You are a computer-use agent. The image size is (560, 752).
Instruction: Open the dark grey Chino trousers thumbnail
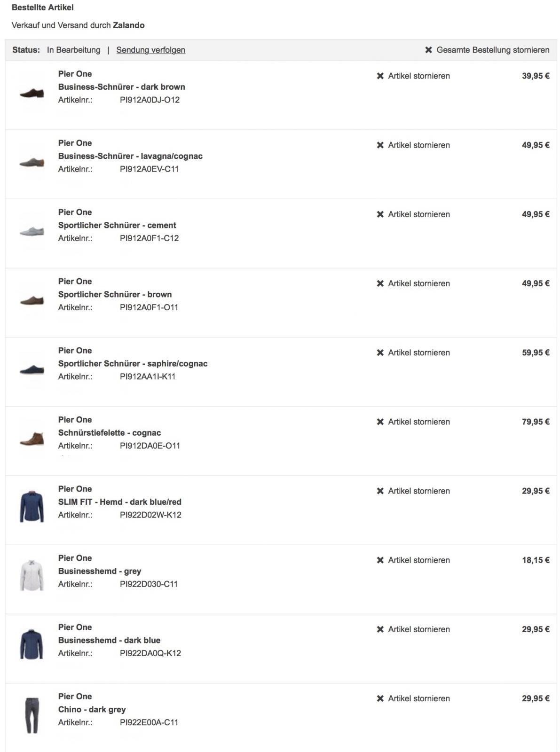tap(32, 715)
